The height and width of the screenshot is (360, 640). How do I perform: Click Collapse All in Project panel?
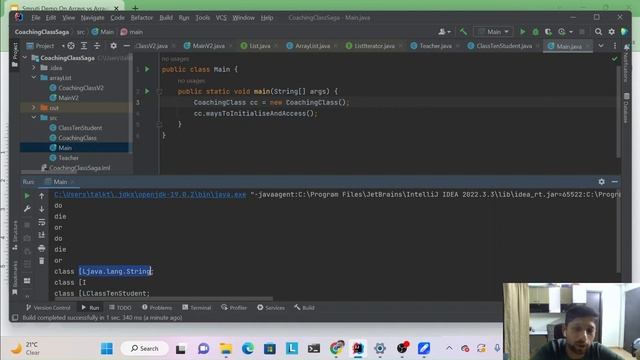[x=97, y=46]
